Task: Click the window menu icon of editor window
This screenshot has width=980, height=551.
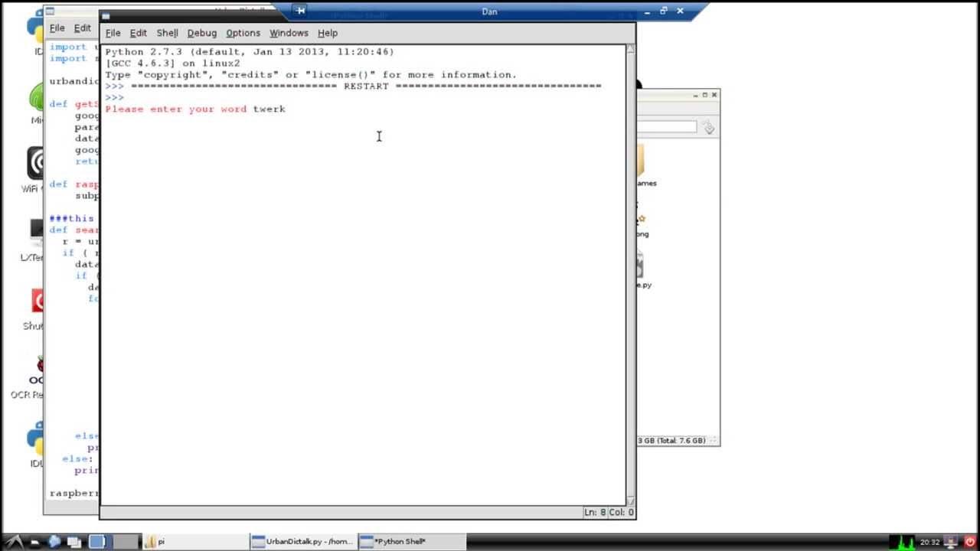Action: click(50, 11)
